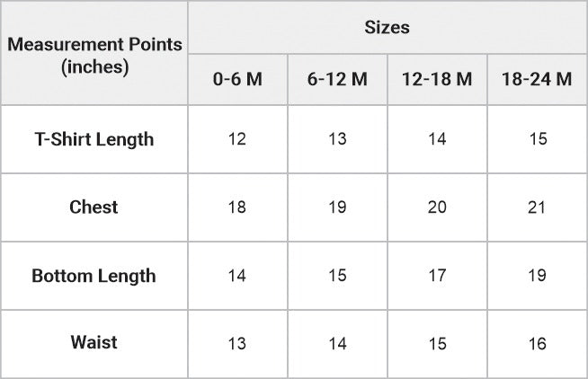Image resolution: width=588 pixels, height=379 pixels.
Task: Select the 'Chest' row label
Action: [94, 207]
